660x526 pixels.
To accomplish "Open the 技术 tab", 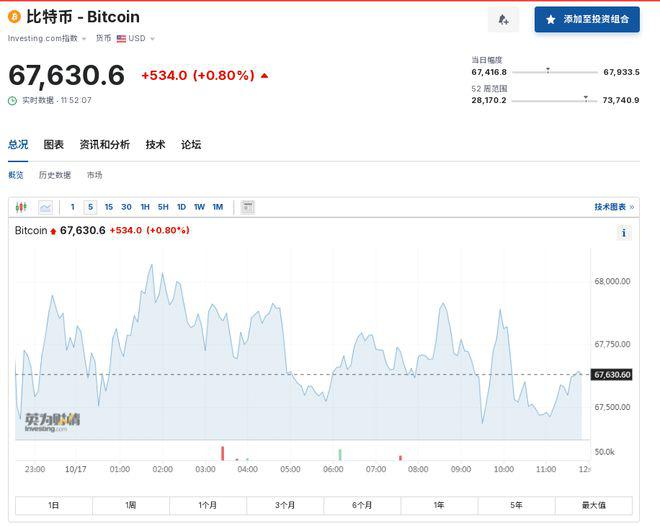I will click(155, 145).
